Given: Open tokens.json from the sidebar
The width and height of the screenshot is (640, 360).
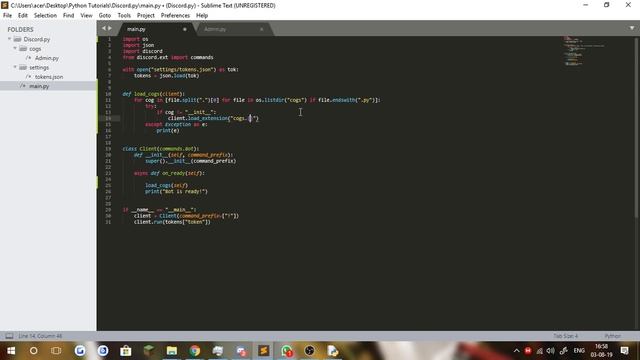Looking at the screenshot, I should [x=49, y=77].
